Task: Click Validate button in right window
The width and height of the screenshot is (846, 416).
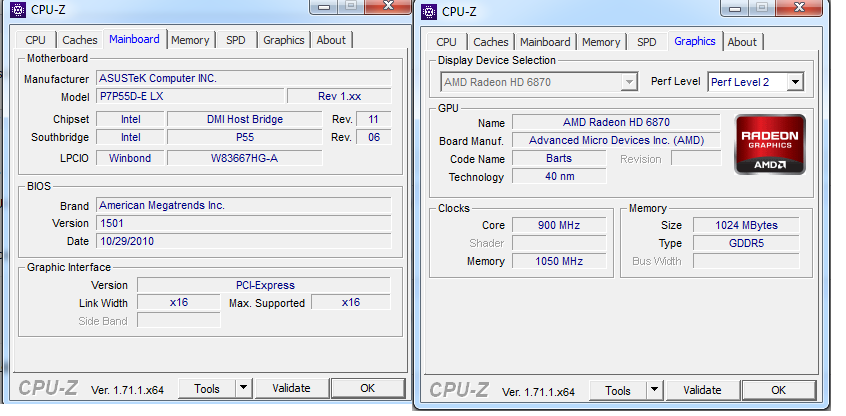Action: click(702, 390)
